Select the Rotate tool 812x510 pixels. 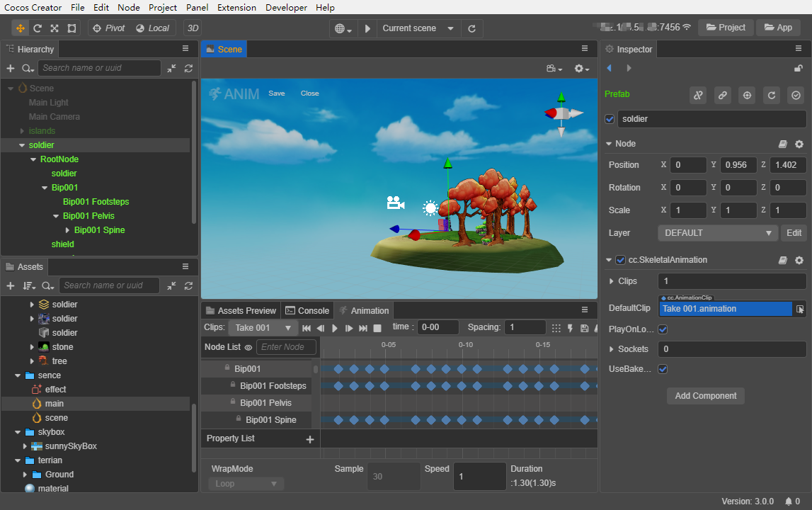[37, 28]
